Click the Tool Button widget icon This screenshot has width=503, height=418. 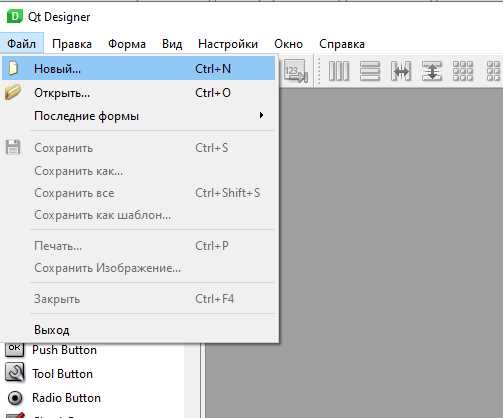pyautogui.click(x=14, y=373)
